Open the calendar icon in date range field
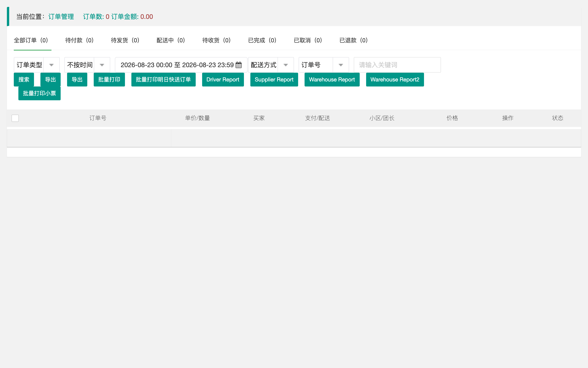Viewport: 588px width, 368px height. tap(239, 65)
